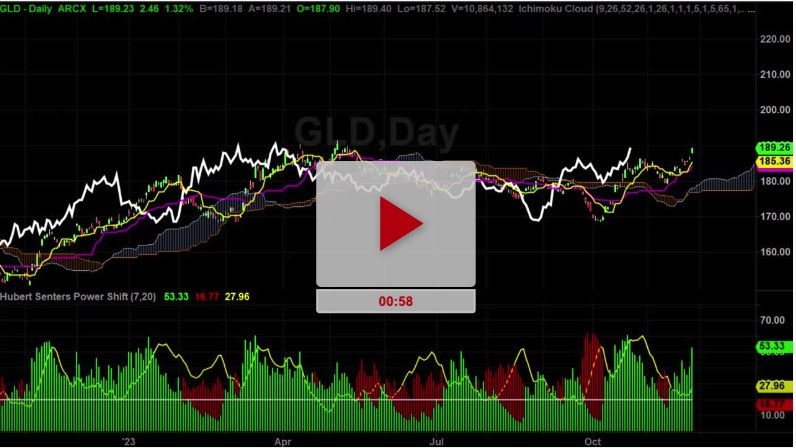
Task: Select Hubert Senters Power Shift indicator label
Action: [78, 297]
